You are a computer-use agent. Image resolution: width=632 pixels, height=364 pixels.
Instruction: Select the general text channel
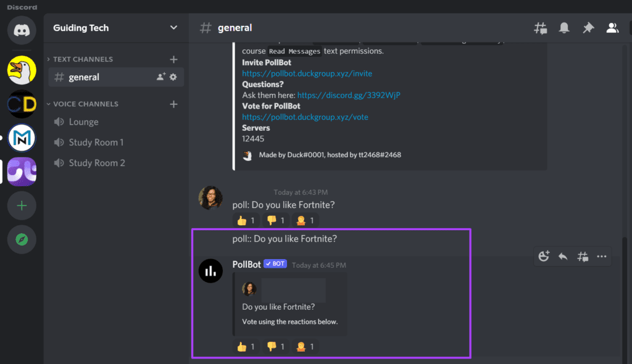[x=116, y=77]
